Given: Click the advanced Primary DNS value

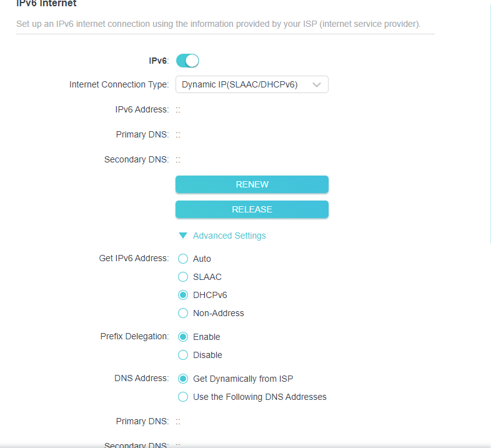Looking at the screenshot, I should (x=178, y=421).
